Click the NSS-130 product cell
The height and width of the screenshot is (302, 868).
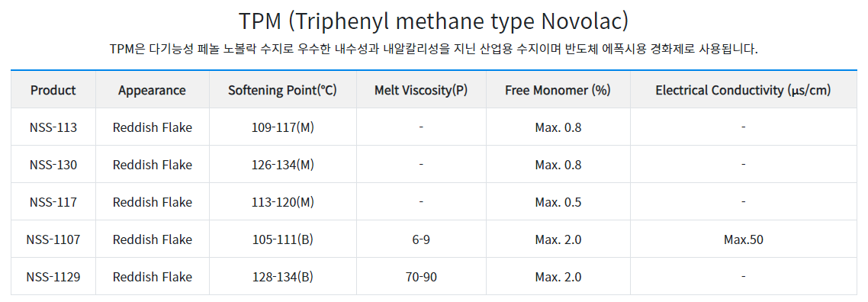53,165
